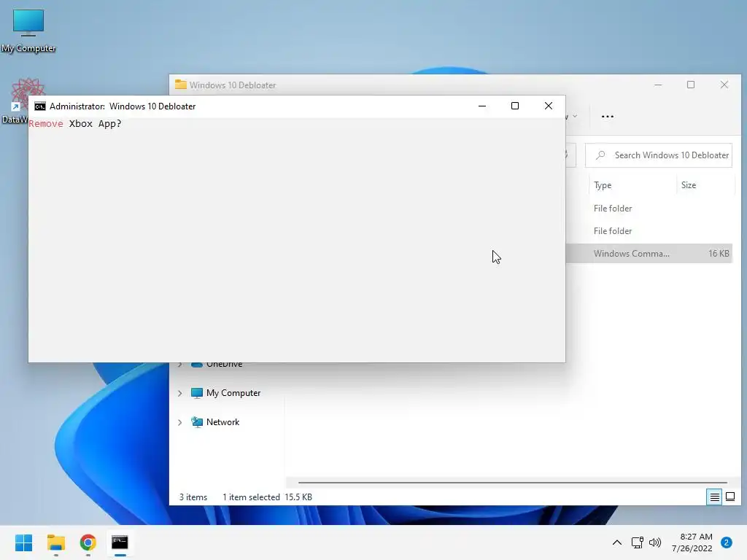Screen dimensions: 747x560
Task: Expand the OneDrive tree node
Action: point(180,365)
